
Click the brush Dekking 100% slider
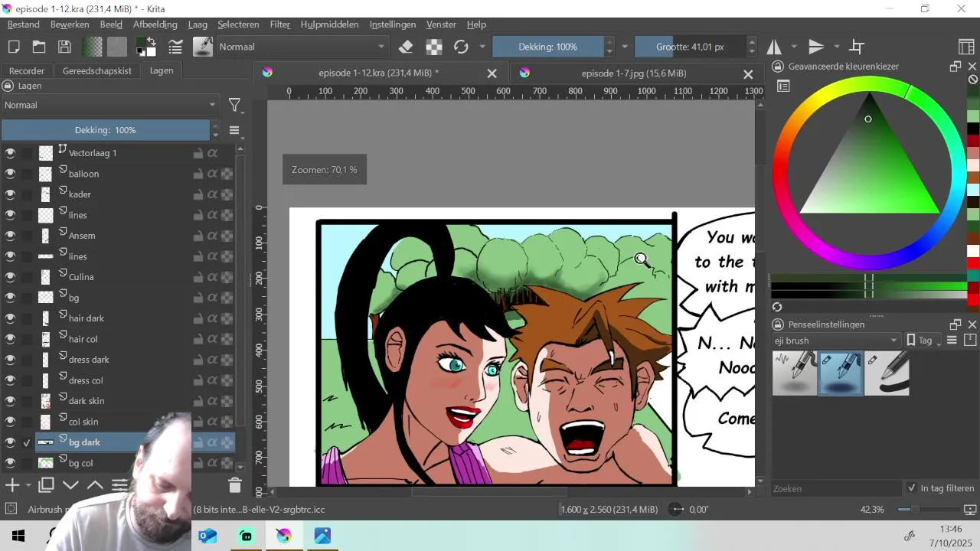point(548,47)
